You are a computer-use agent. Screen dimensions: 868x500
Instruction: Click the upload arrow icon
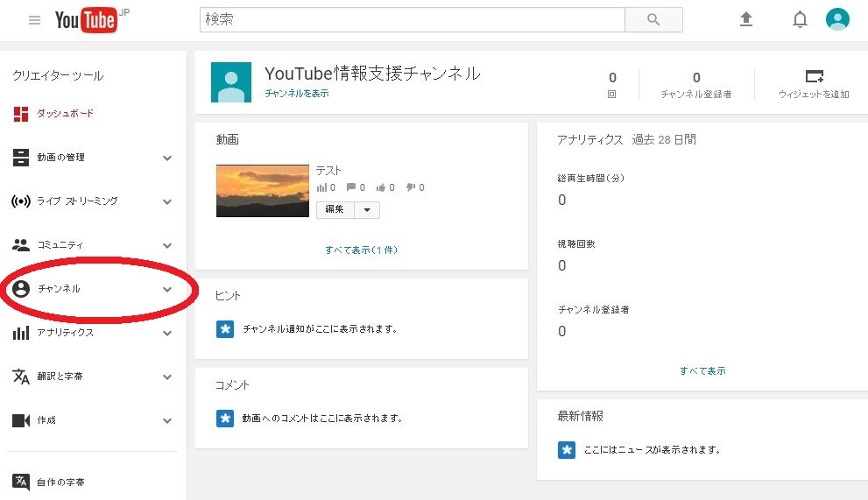pyautogui.click(x=746, y=19)
